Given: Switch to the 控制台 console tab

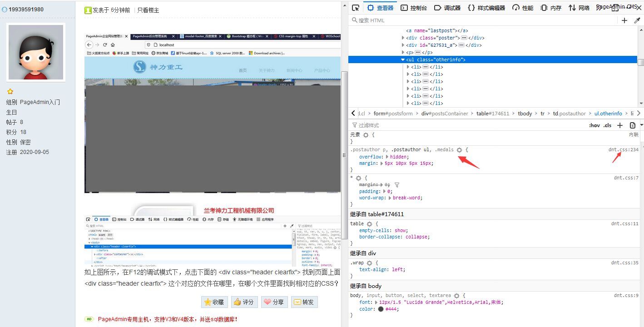Looking at the screenshot, I should coord(414,8).
